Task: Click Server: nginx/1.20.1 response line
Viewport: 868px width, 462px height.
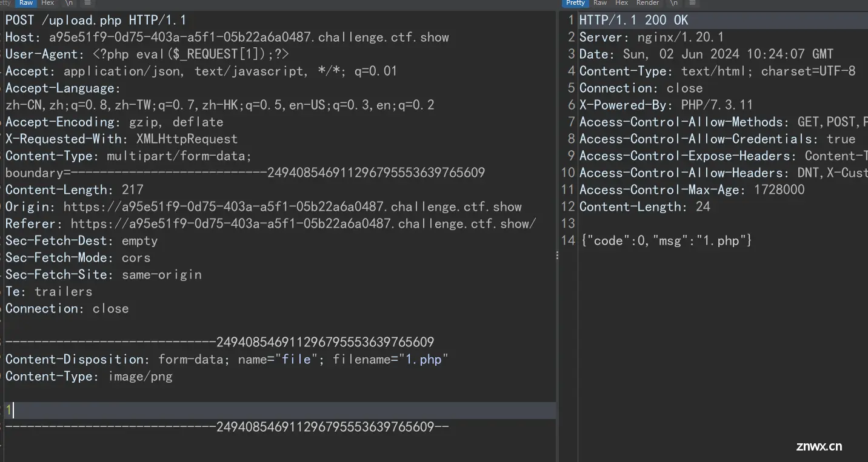Action: pos(652,37)
